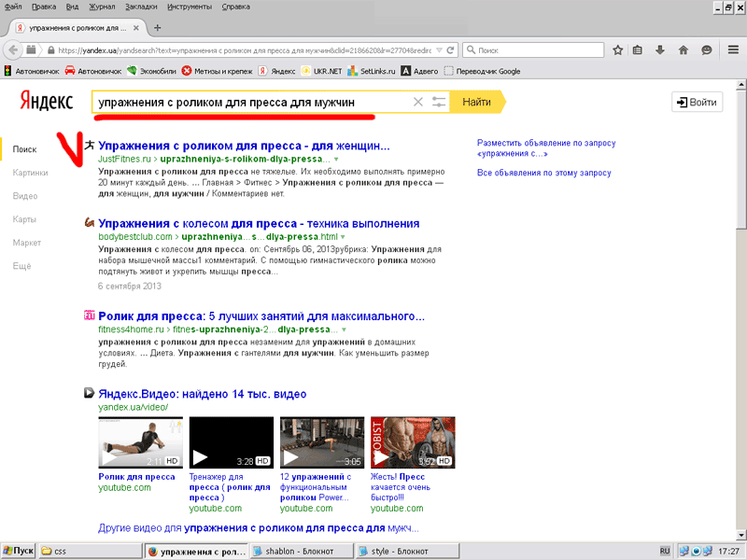Expand the fitness4home.ru result options arrow
The width and height of the screenshot is (747, 560).
344,330
